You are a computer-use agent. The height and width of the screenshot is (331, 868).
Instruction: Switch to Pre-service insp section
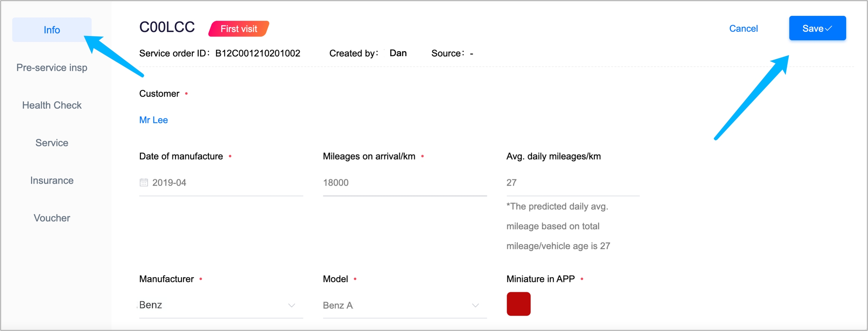point(52,68)
